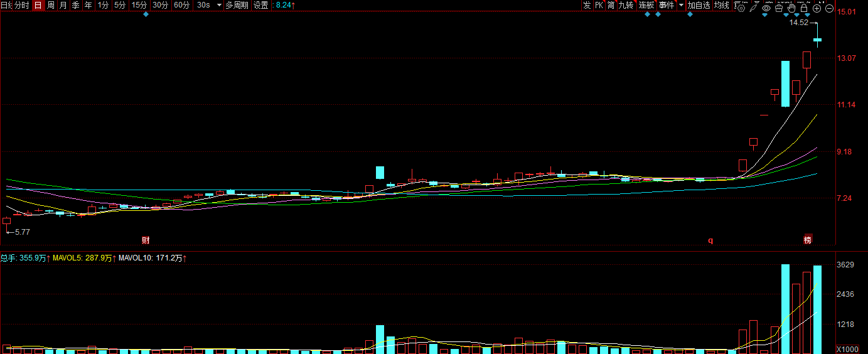Click the 5.77 low price label
This screenshot has height=354, width=868.
[22, 232]
